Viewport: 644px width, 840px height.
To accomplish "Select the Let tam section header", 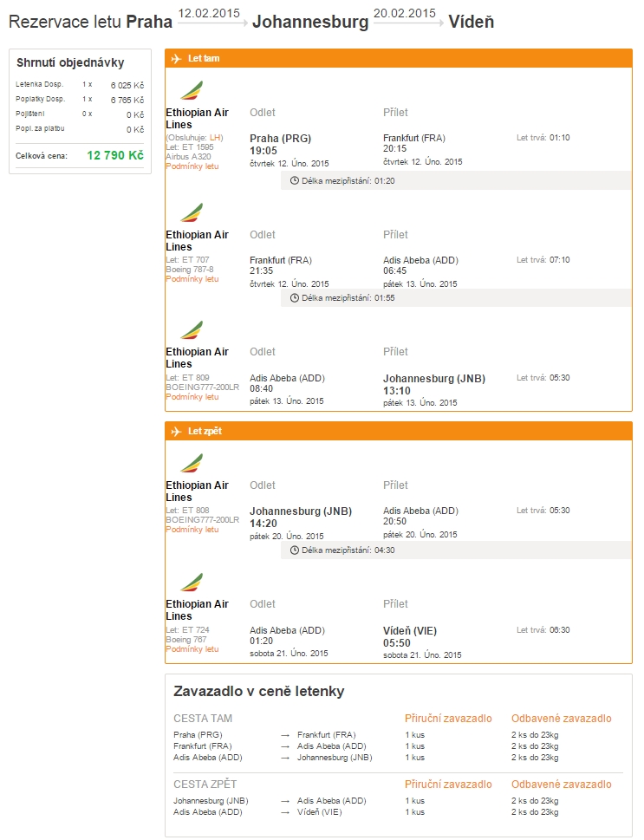I will point(399,58).
